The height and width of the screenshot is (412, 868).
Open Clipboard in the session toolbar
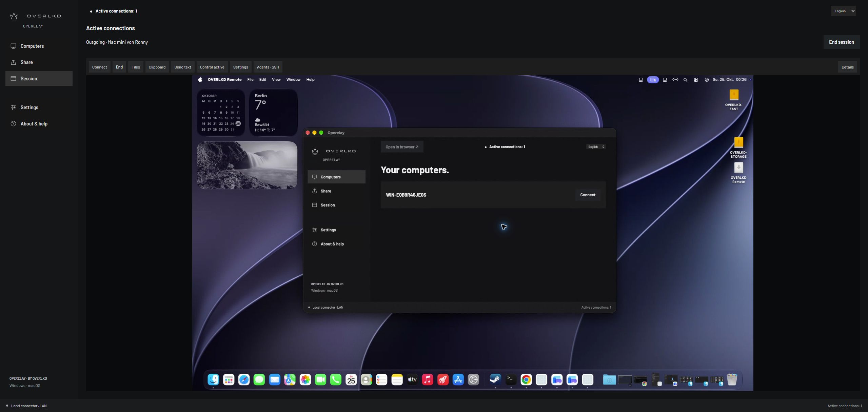(x=157, y=67)
